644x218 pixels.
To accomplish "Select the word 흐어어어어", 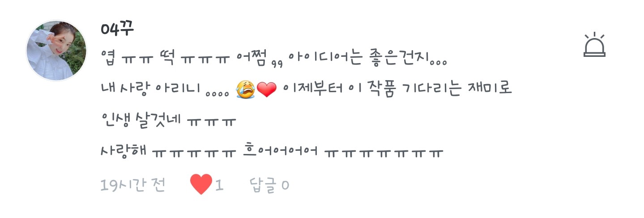I will click(x=280, y=151).
